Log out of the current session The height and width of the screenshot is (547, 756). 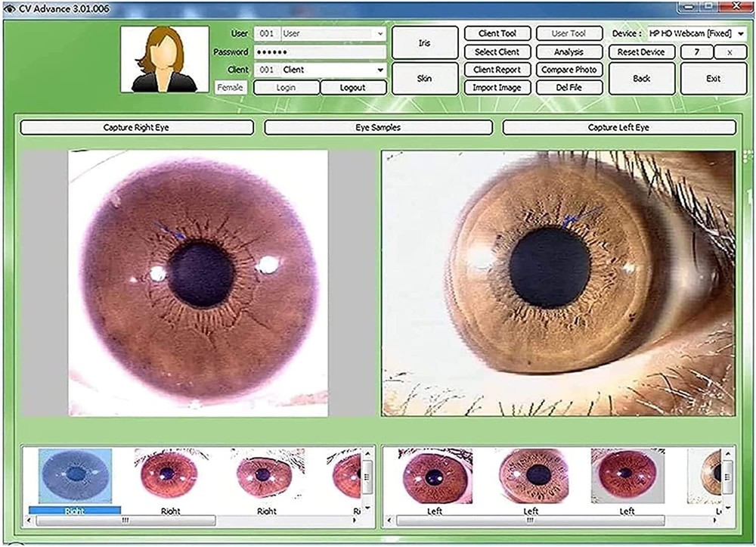point(352,87)
